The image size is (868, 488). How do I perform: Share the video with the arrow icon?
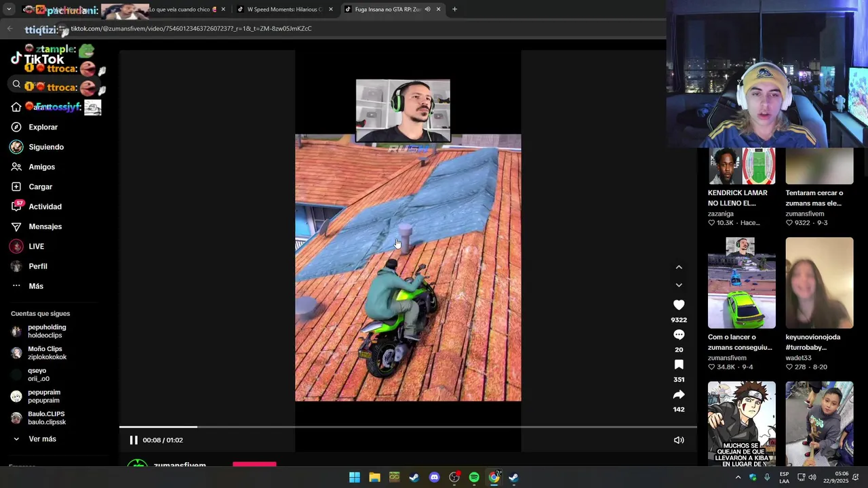[679, 394]
